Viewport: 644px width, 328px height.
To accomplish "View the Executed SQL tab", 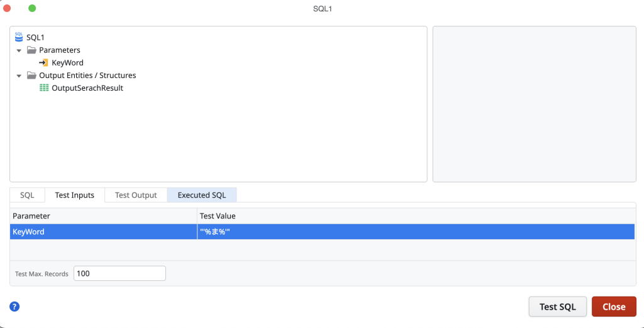I will 201,195.
